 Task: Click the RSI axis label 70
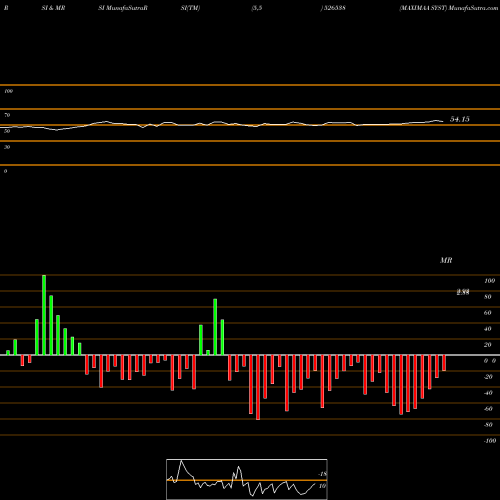[x=7, y=115]
